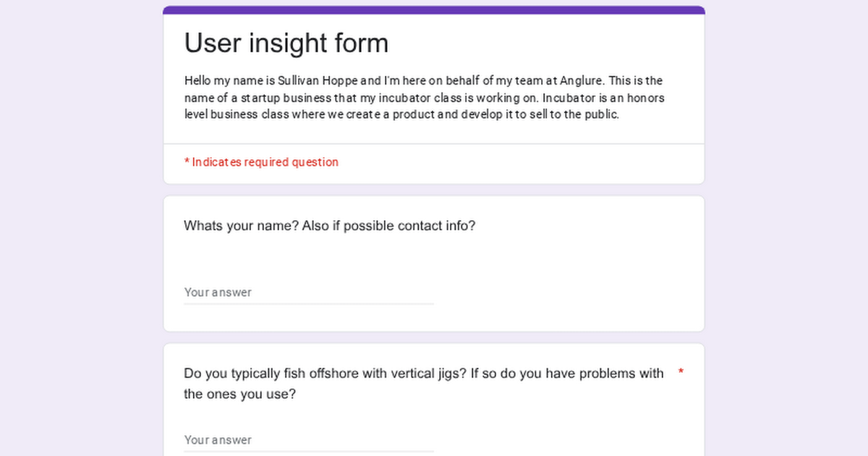Click the word "Incubator" in the description
This screenshot has height=456, width=868.
(x=569, y=98)
